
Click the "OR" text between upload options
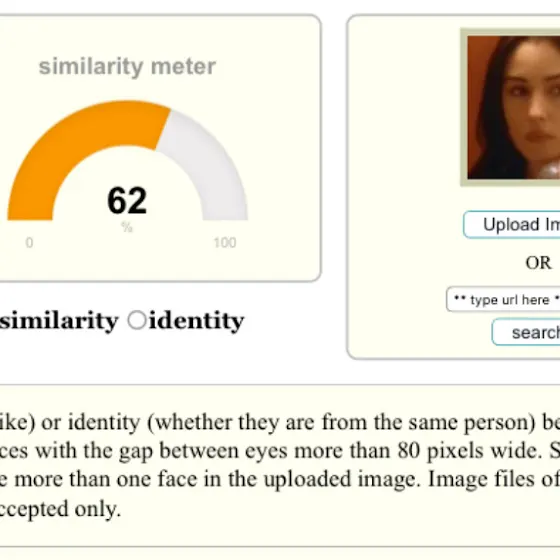coord(538,263)
